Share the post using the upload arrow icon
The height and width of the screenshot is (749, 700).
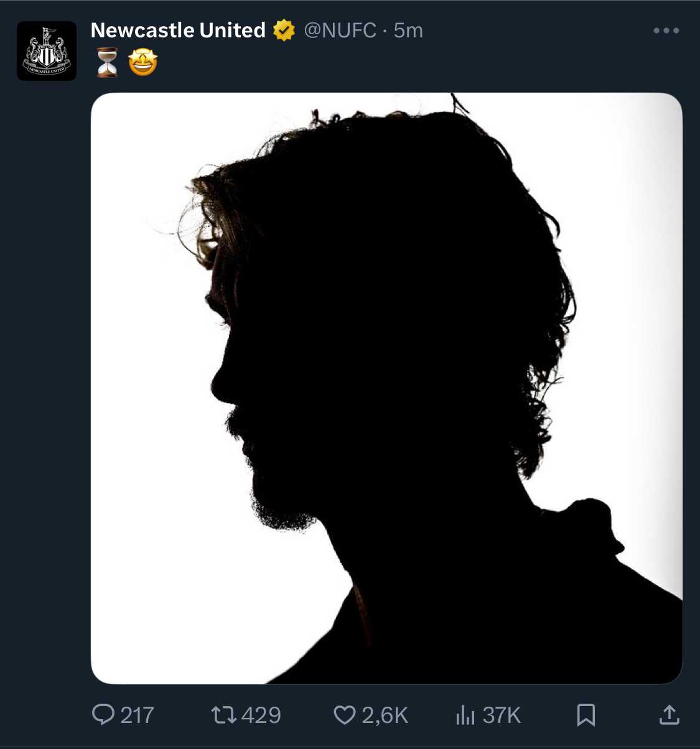tap(669, 715)
